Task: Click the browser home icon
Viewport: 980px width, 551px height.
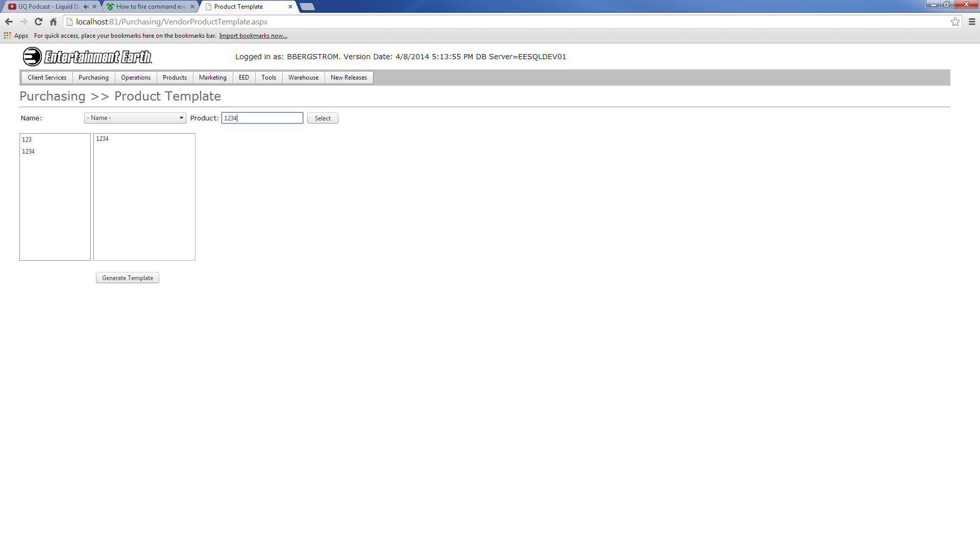Action: [x=53, y=21]
